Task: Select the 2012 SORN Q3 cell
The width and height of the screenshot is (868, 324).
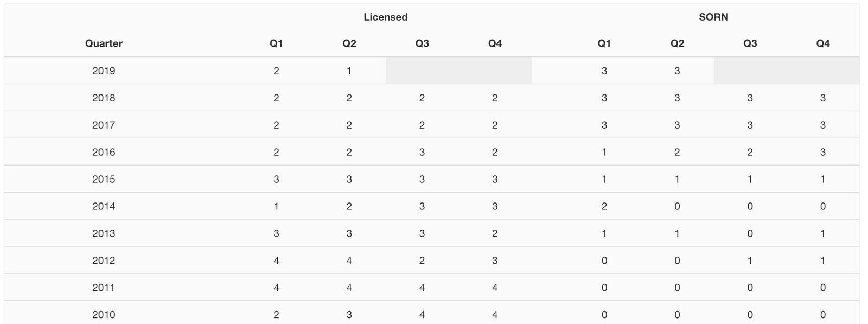Action: [x=750, y=261]
